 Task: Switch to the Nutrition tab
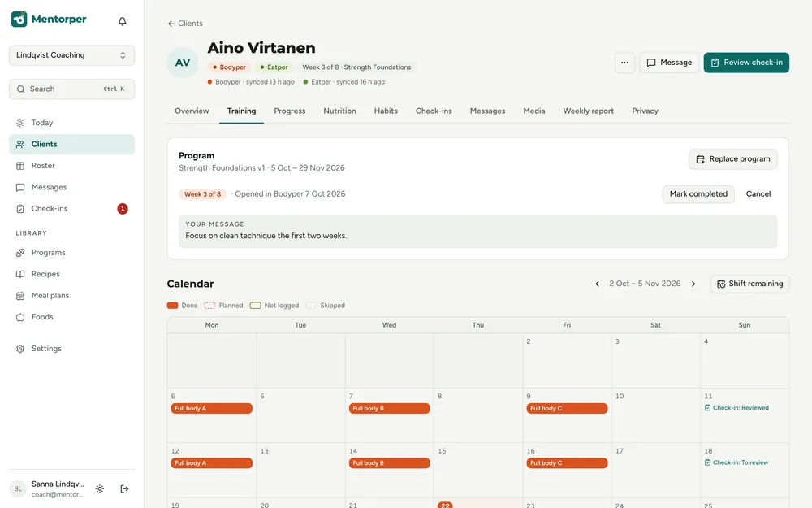339,111
